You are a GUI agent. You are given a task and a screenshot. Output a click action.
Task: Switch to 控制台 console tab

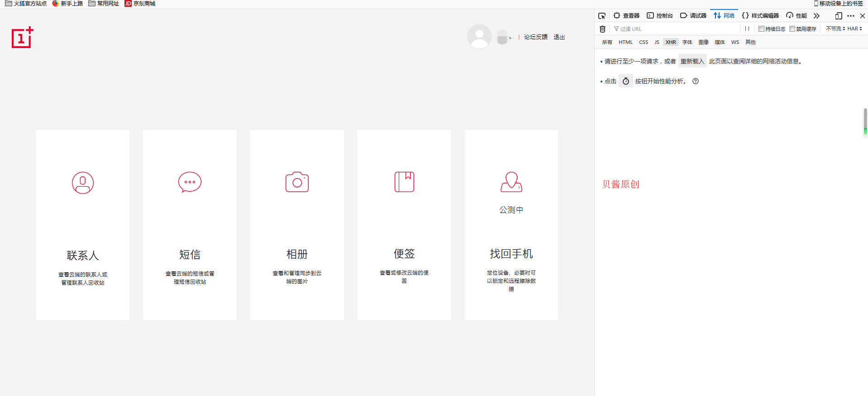[x=660, y=16]
